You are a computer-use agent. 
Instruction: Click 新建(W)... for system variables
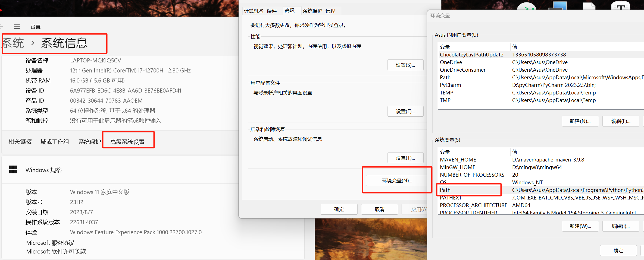tap(580, 226)
